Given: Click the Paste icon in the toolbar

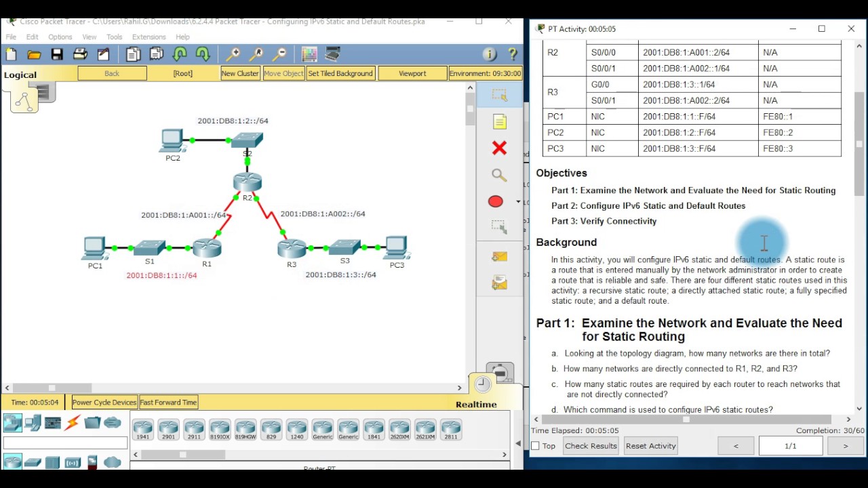Looking at the screenshot, I should (x=157, y=54).
